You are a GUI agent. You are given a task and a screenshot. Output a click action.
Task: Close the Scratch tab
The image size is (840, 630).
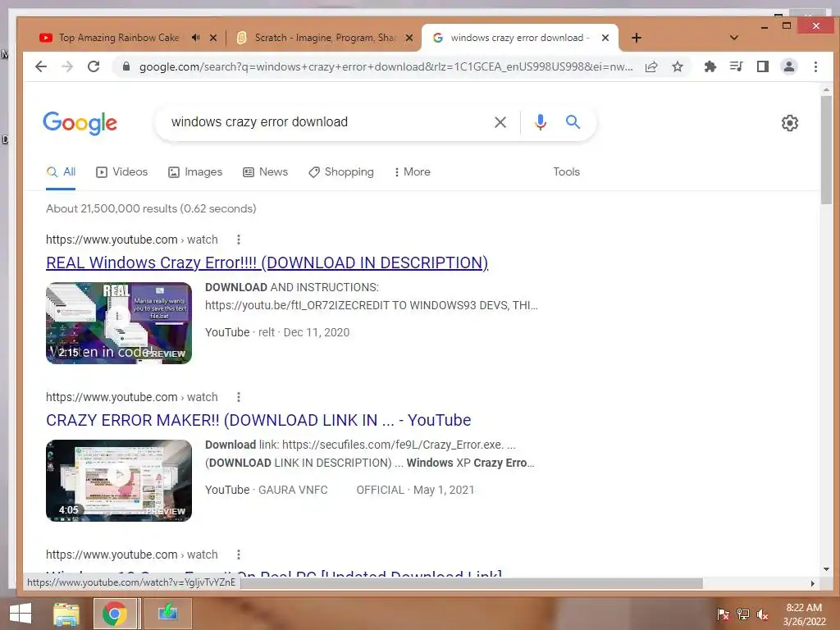coord(409,38)
